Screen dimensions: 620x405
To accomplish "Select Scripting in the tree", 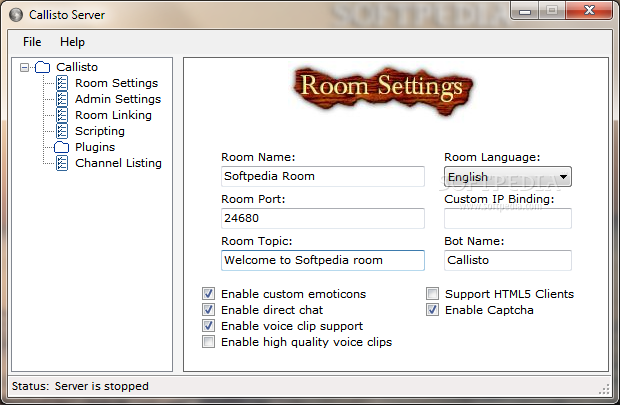I will 100,131.
